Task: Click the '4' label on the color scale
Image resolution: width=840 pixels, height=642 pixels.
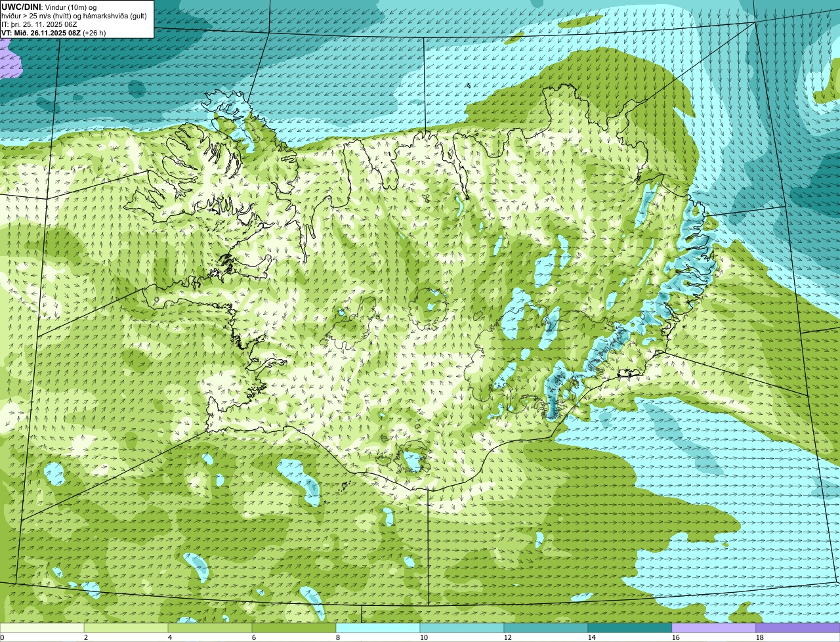Action: pos(170,637)
